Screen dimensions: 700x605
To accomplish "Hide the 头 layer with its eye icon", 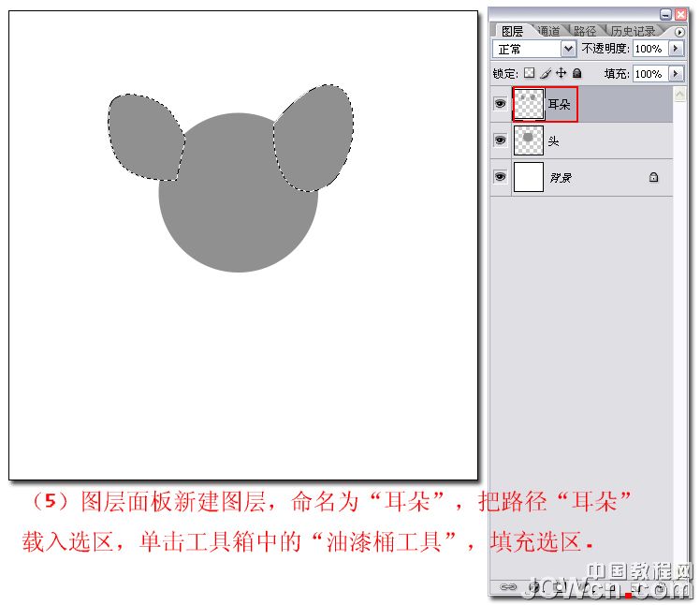I will (x=500, y=140).
